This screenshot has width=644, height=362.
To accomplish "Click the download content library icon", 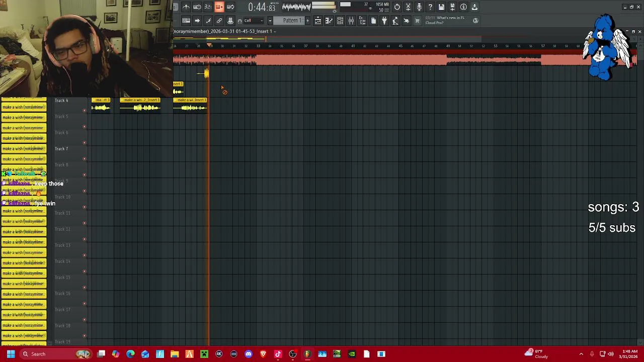I will (474, 7).
